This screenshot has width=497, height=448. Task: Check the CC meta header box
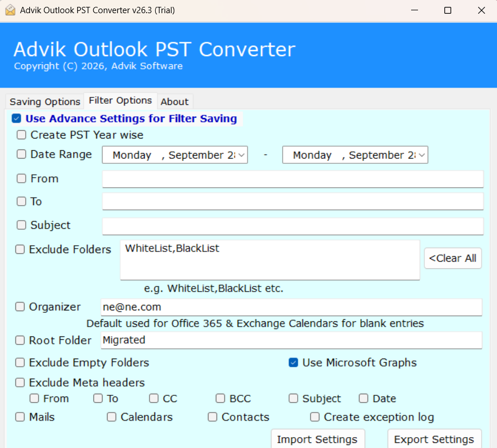pyautogui.click(x=153, y=399)
